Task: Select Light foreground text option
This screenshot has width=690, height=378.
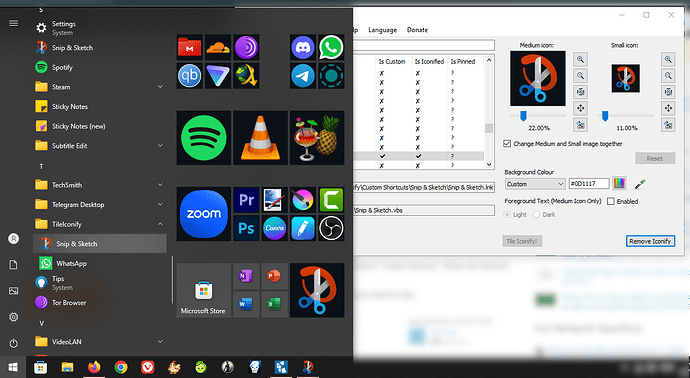Action: click(507, 214)
